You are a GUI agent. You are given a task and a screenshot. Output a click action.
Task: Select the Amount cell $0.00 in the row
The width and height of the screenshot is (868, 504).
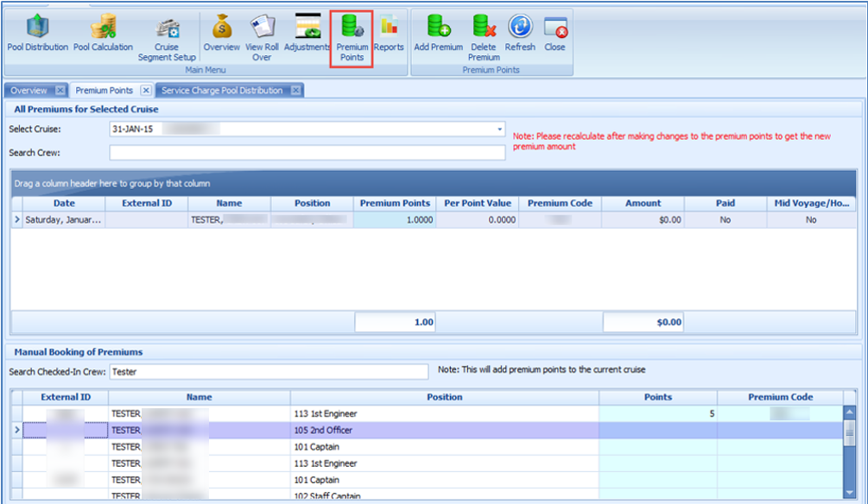pos(643,219)
